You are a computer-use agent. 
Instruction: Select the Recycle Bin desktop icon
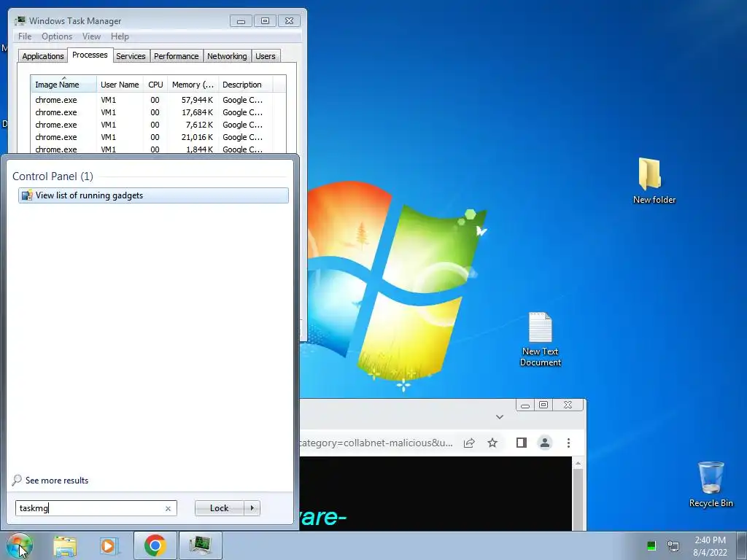[711, 484]
